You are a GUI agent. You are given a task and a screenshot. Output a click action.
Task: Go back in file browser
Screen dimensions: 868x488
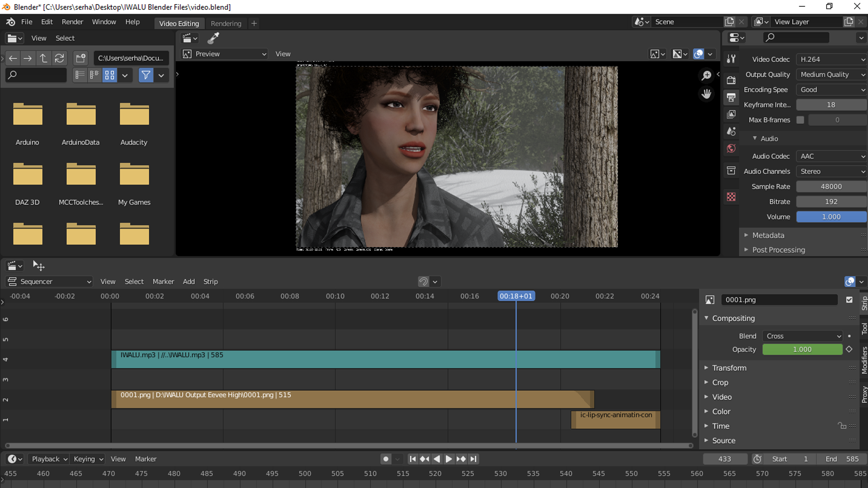pyautogui.click(x=13, y=58)
